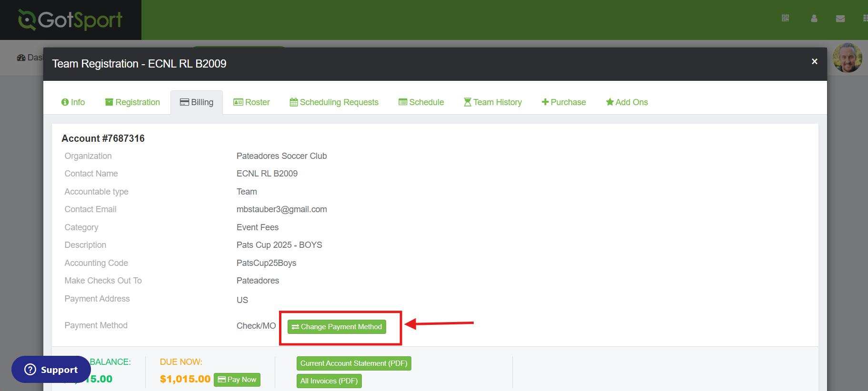
Task: Open the Add Ons tab
Action: pyautogui.click(x=627, y=102)
